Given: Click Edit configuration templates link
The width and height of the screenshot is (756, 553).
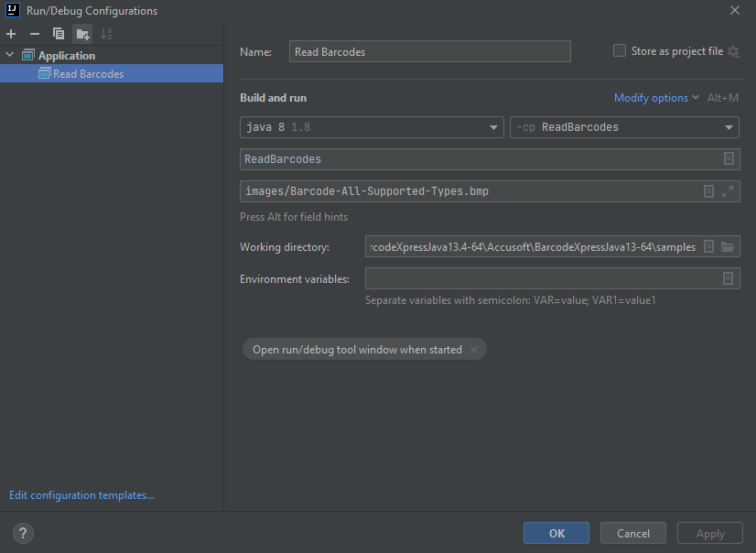Looking at the screenshot, I should (x=81, y=494).
